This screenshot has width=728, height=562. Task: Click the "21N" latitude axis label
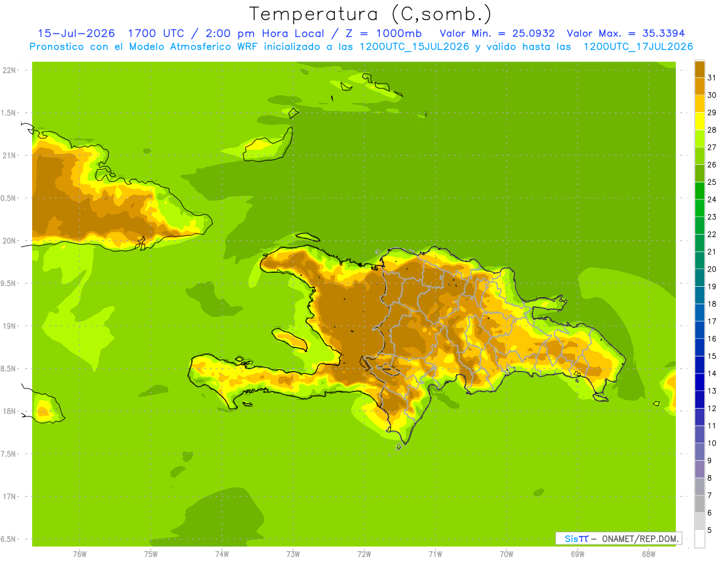(x=10, y=155)
